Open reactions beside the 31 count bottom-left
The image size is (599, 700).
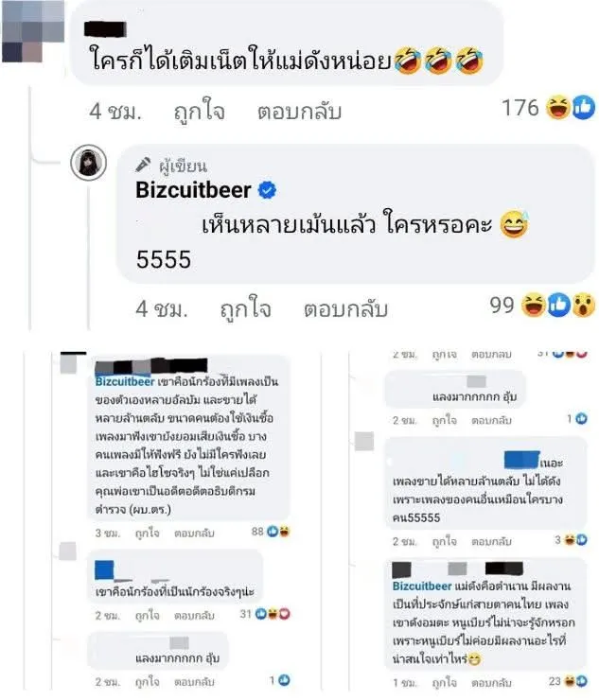[273, 614]
